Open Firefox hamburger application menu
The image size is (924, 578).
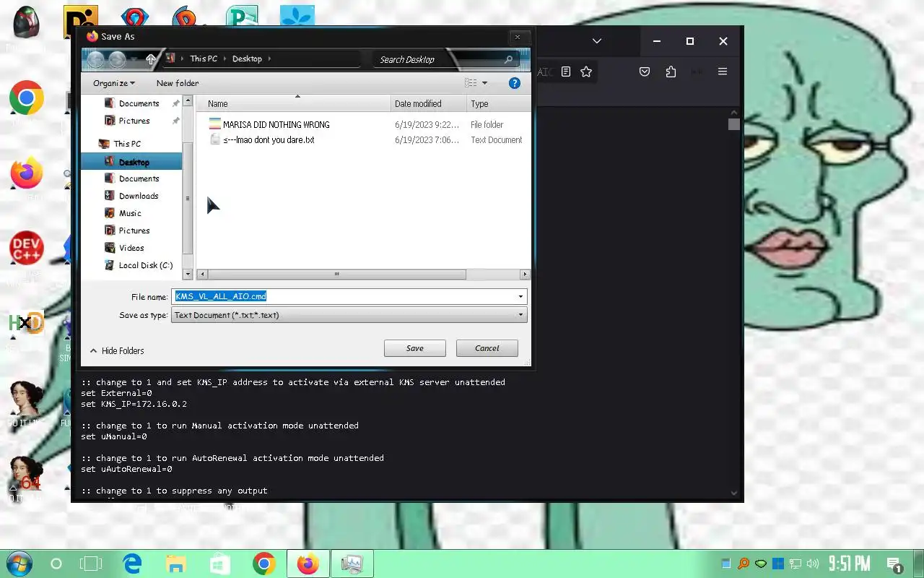coord(722,72)
